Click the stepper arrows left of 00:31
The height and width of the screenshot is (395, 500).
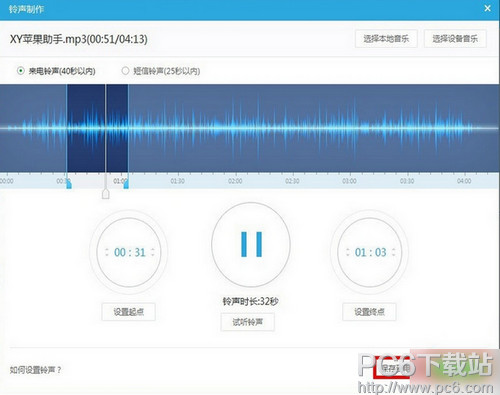107,252
